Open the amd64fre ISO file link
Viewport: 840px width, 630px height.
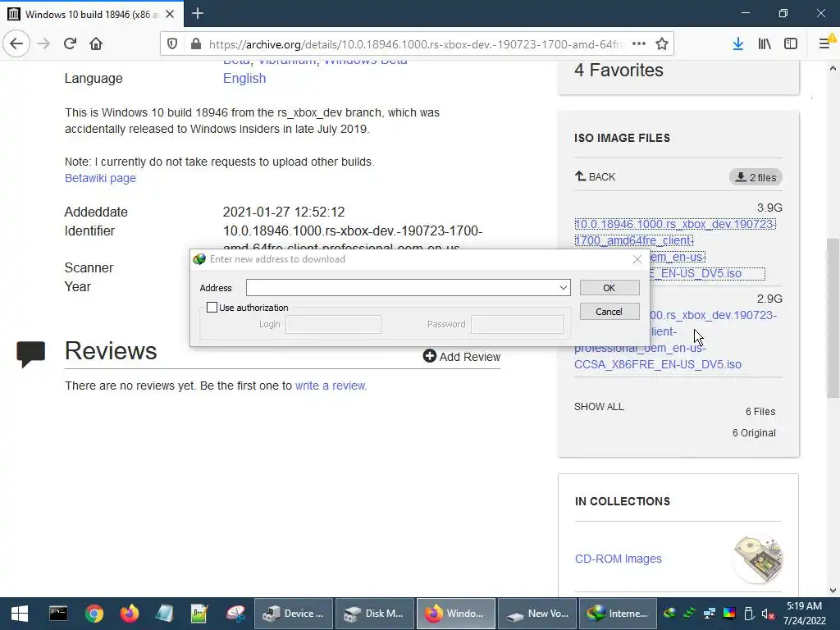(x=675, y=249)
